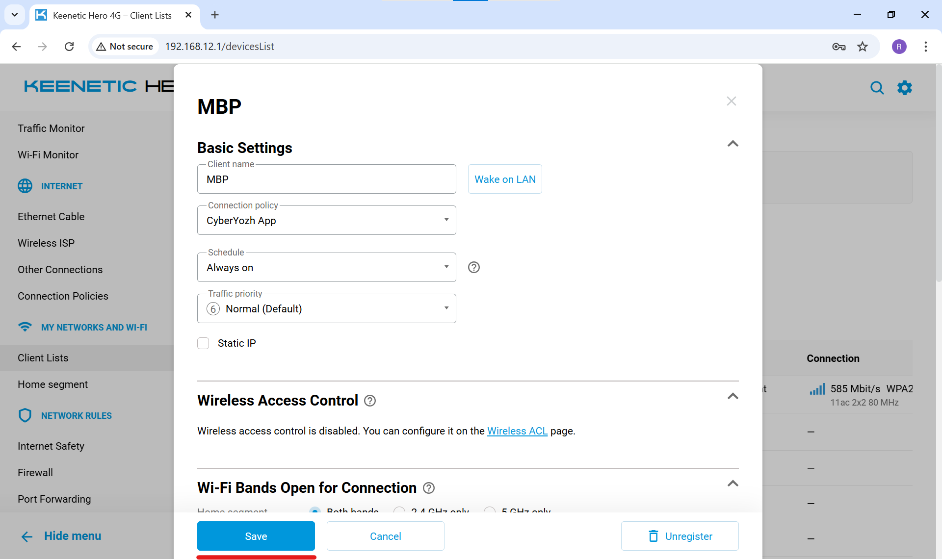Click the browser reload icon
This screenshot has width=942, height=560.
coord(69,47)
